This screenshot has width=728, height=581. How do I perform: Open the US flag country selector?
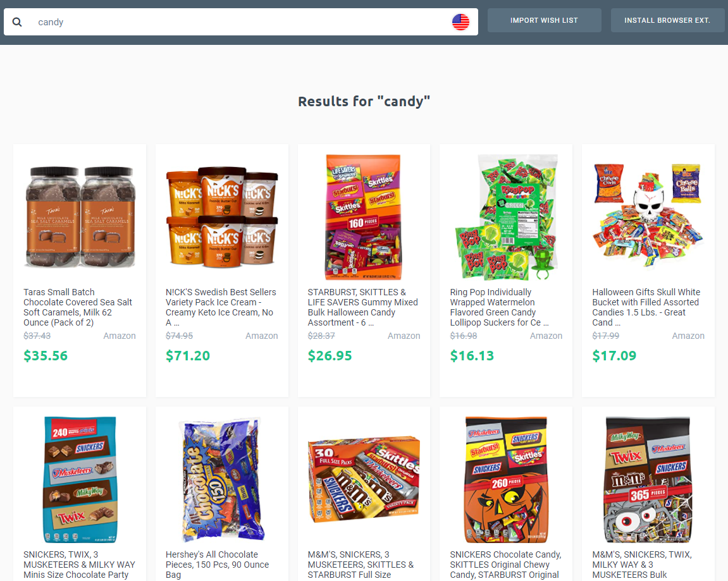point(460,21)
